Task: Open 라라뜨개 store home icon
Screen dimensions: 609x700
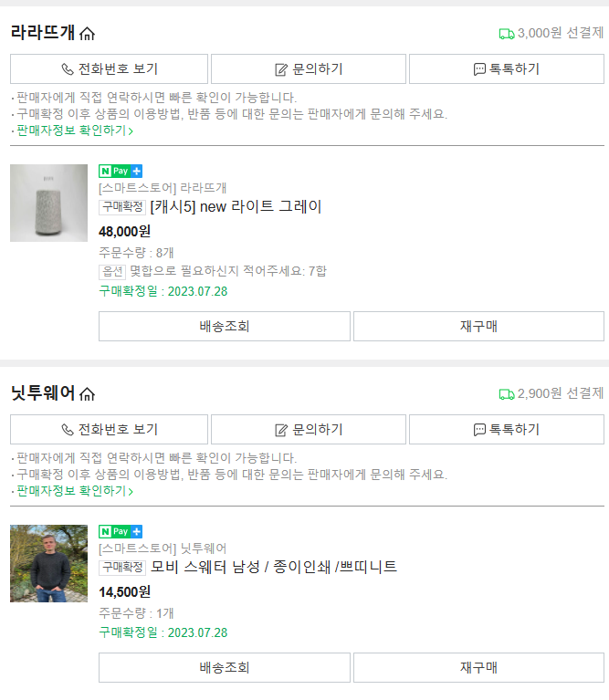Action: pos(88,34)
